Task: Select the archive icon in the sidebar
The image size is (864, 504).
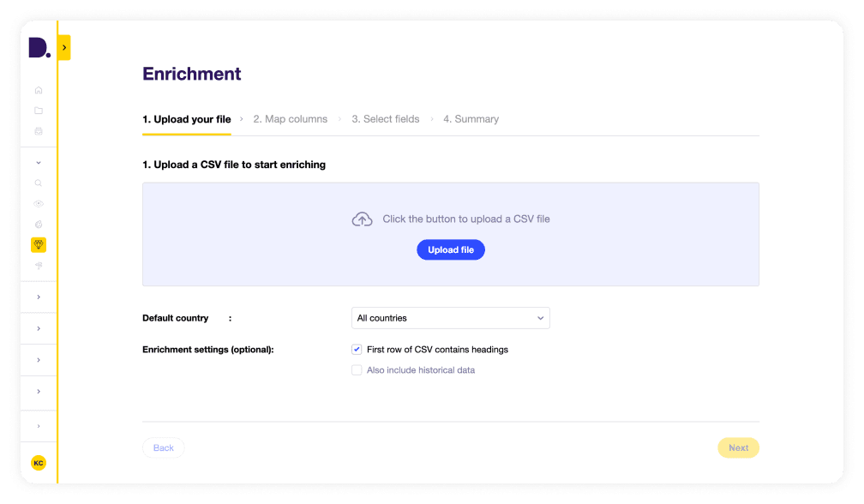Action: pyautogui.click(x=39, y=130)
